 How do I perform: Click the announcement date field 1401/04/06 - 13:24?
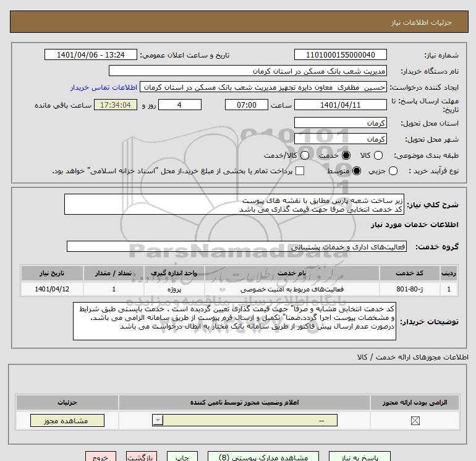91,54
